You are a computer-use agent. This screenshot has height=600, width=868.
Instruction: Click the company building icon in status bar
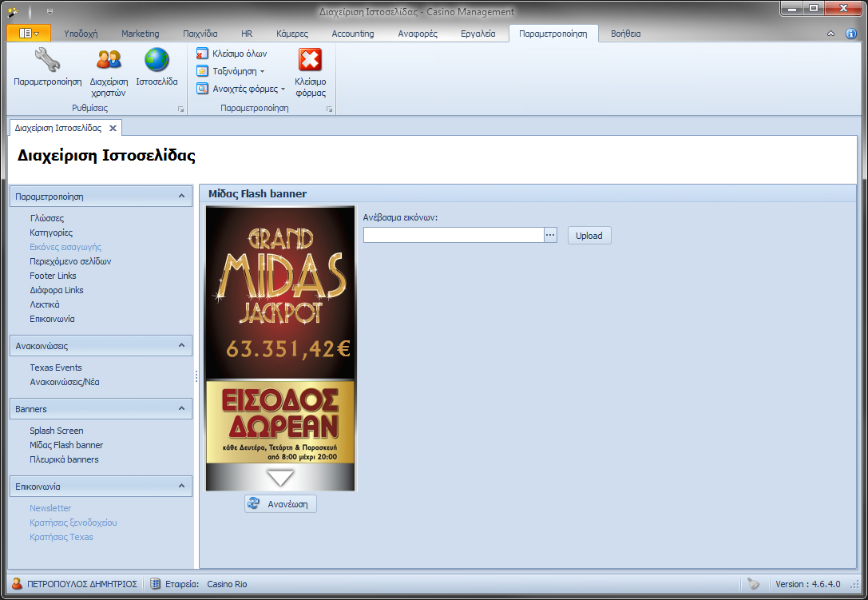click(156, 584)
